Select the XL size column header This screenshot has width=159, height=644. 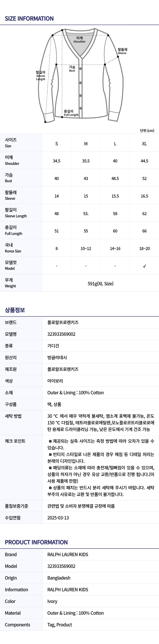[144, 143]
